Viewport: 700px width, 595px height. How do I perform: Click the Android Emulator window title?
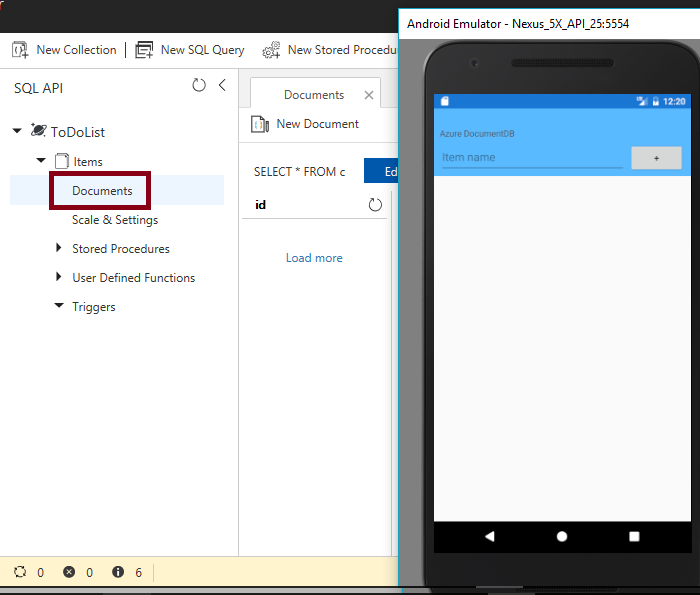pos(518,24)
